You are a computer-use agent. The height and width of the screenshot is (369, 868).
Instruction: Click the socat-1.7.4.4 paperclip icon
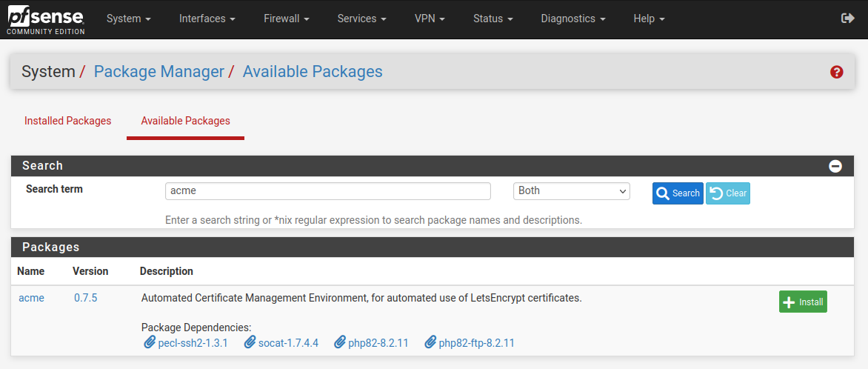click(250, 342)
